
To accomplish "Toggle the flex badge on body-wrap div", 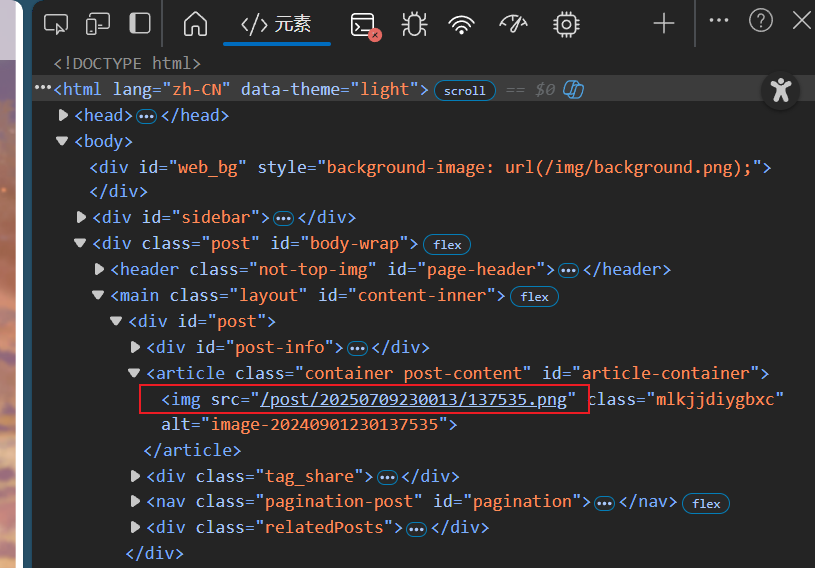I will (446, 244).
